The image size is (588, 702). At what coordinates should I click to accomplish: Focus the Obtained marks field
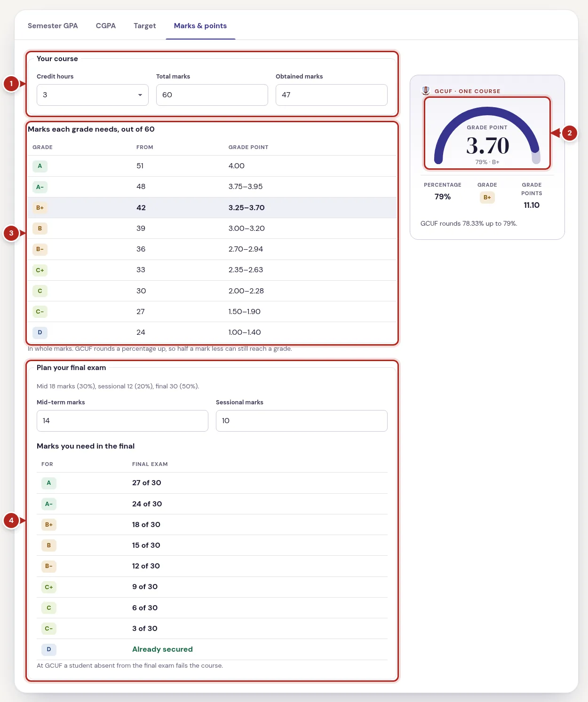point(332,95)
